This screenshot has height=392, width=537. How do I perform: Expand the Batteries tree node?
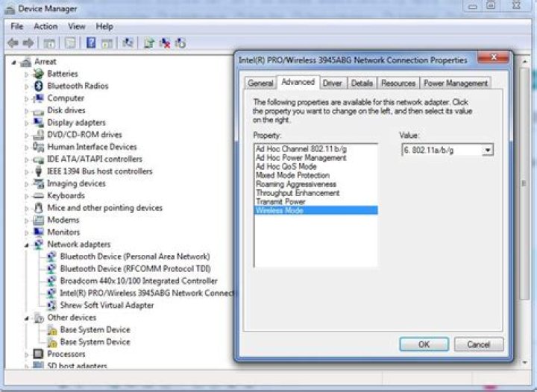click(27, 74)
